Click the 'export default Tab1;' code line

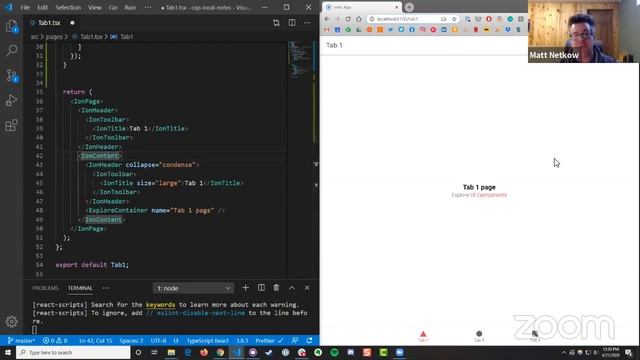[92, 265]
